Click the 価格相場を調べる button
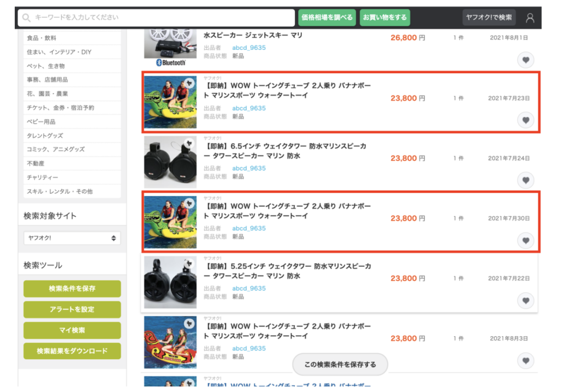The height and width of the screenshot is (392, 561). 327,18
